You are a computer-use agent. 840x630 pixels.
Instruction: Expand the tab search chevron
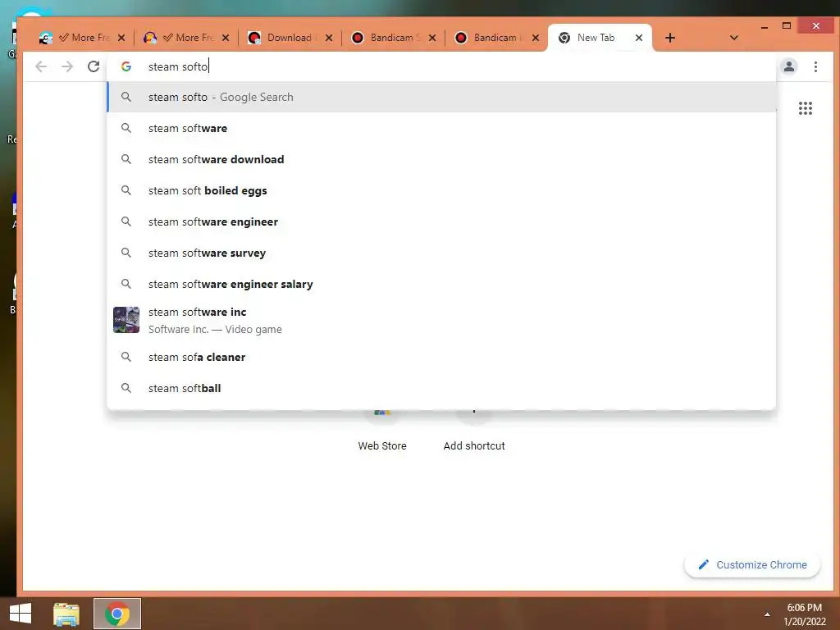pos(734,38)
